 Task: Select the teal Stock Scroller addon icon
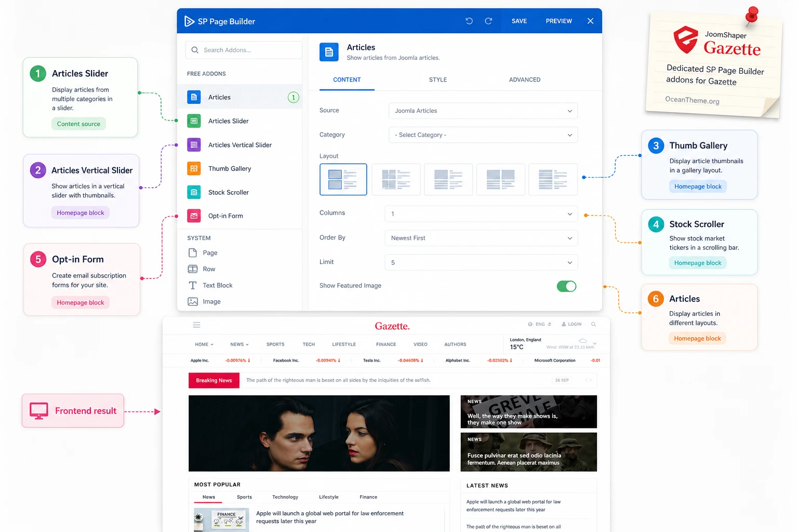(x=194, y=192)
